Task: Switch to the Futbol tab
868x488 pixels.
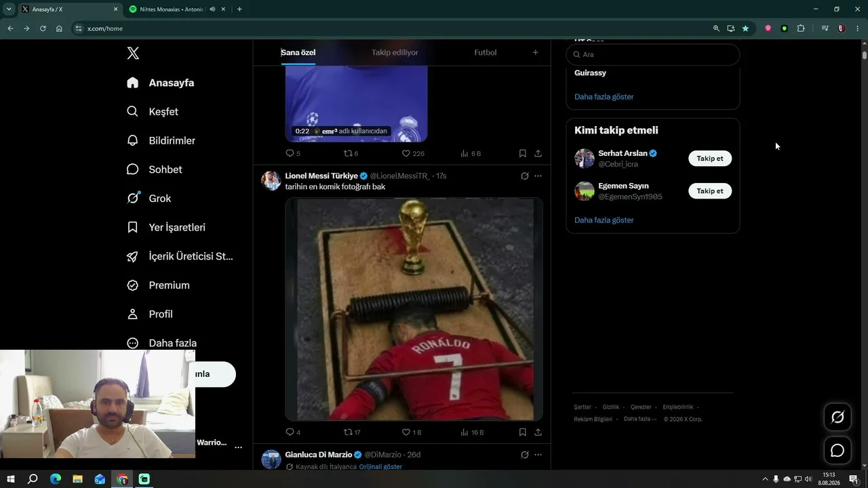Action: (486, 52)
